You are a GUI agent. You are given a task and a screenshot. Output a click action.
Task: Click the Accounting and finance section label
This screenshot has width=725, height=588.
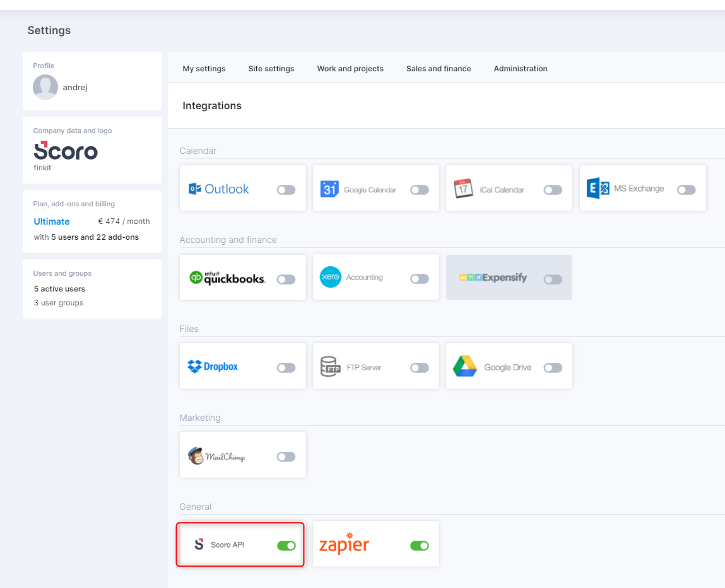228,240
